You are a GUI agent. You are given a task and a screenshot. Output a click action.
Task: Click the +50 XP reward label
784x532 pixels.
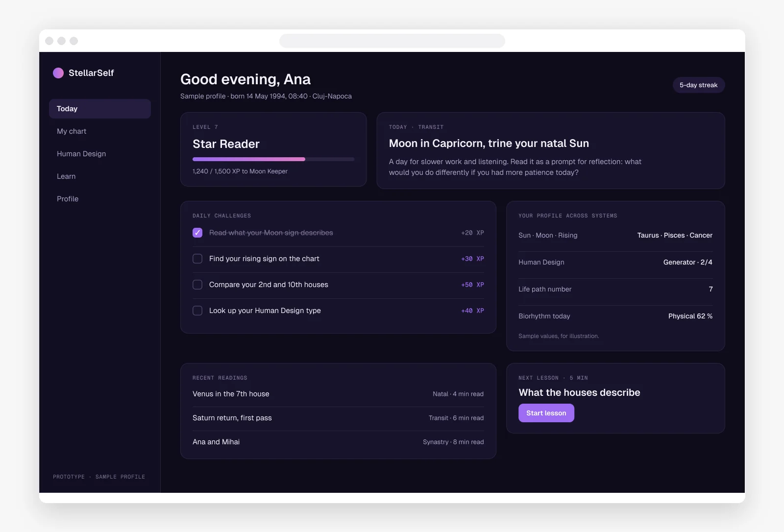click(x=472, y=285)
